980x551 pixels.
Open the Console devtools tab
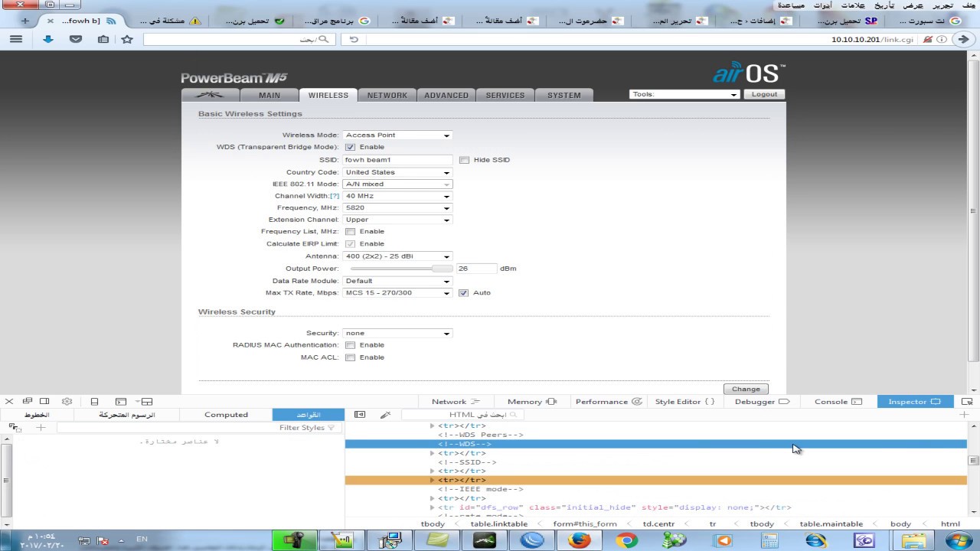click(838, 401)
